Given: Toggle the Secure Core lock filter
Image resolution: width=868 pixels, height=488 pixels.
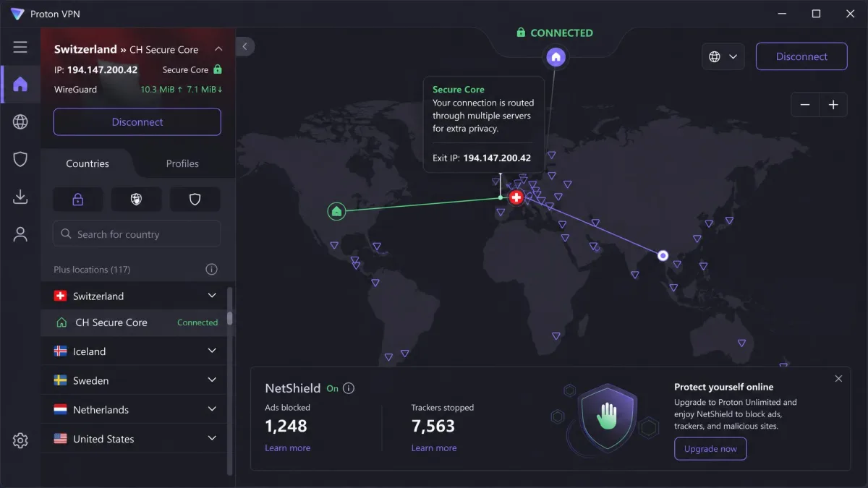Looking at the screenshot, I should click(78, 200).
